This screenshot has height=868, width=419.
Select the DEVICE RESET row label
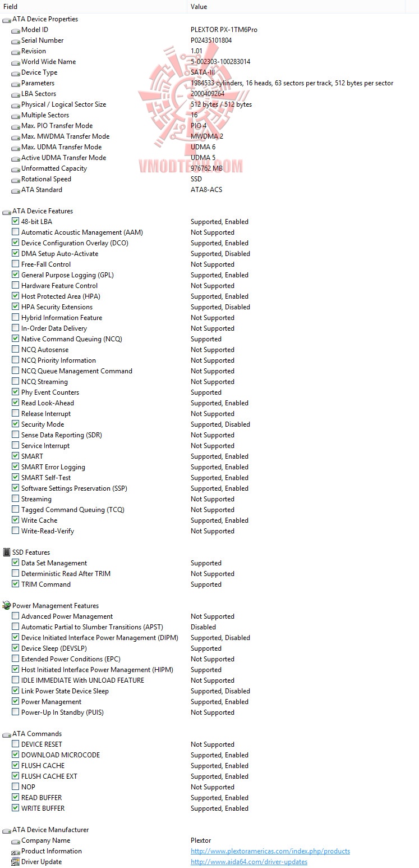[42, 744]
